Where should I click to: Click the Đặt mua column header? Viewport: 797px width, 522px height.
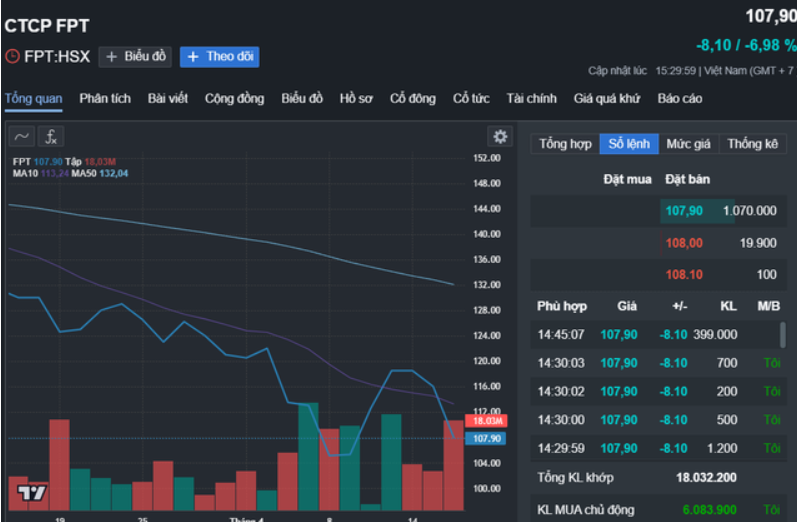[x=627, y=179]
